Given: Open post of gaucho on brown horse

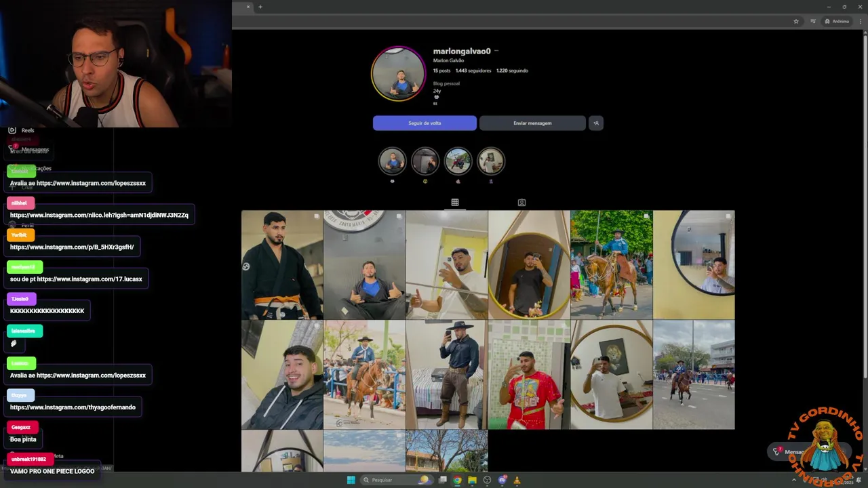Looking at the screenshot, I should 364,375.
